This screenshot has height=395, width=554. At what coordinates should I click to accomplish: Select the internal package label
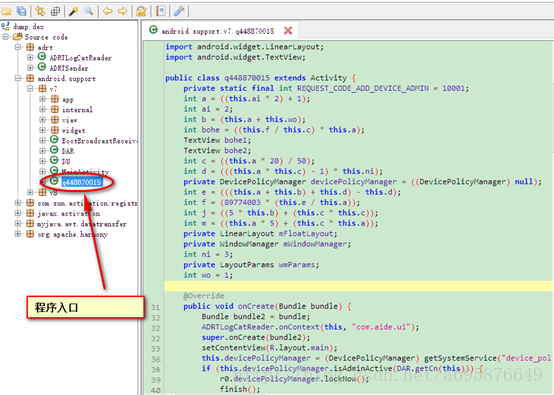(x=77, y=110)
